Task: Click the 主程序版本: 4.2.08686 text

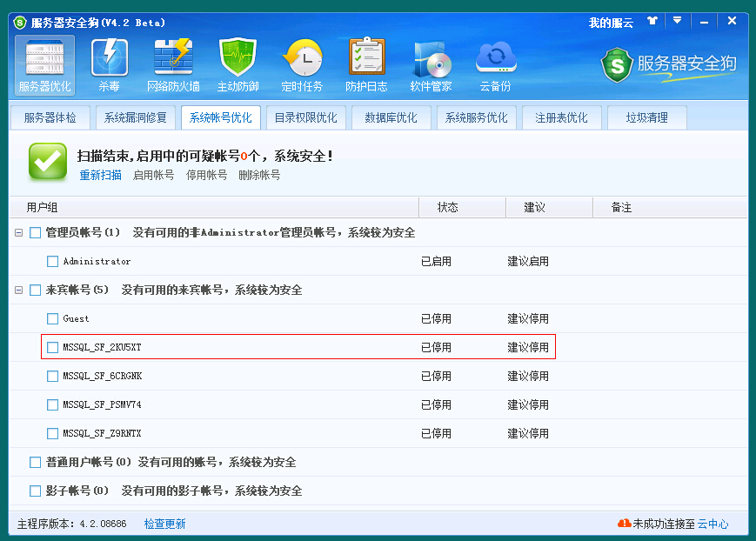Action: (72, 524)
